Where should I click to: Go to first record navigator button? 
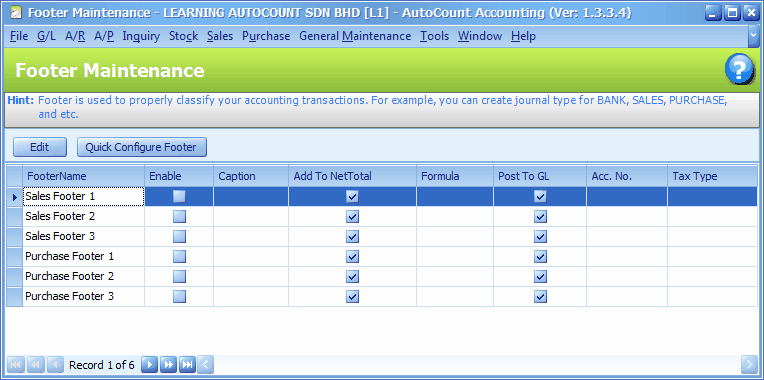[15, 364]
